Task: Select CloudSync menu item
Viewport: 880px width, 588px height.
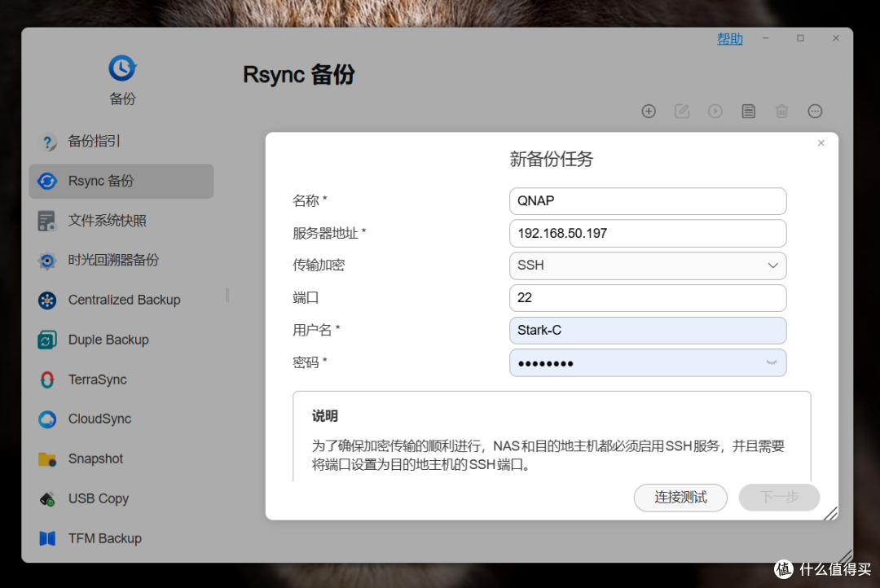Action: coord(100,419)
